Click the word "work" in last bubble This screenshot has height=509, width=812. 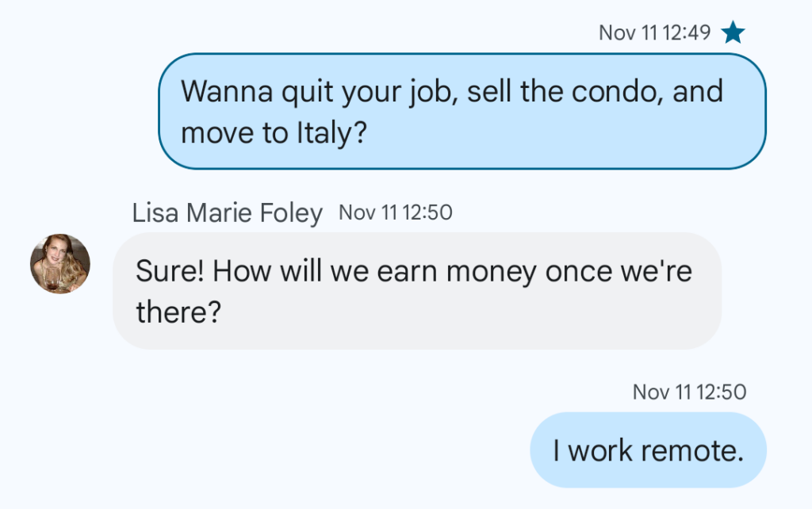pos(600,451)
